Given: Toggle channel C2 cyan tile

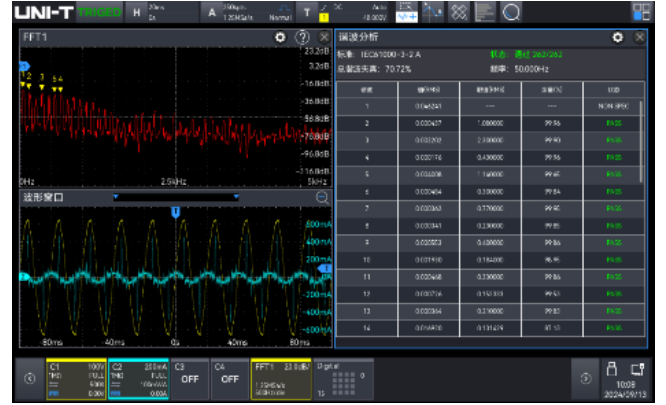Looking at the screenshot, I should point(136,377).
